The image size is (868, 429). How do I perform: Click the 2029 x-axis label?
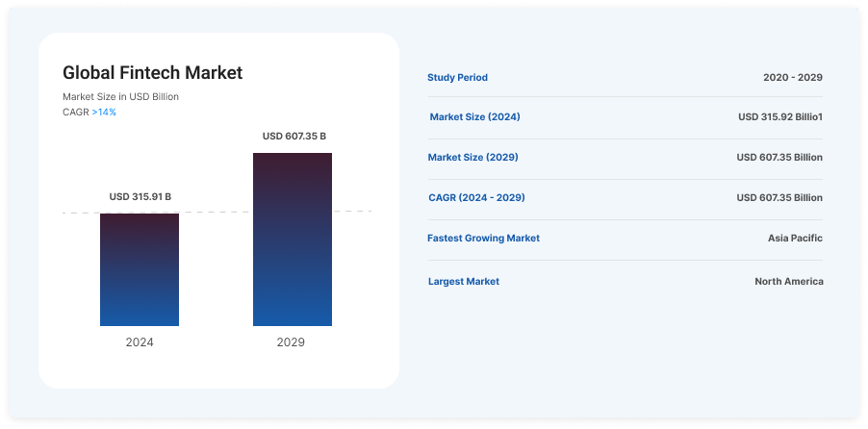(x=291, y=342)
